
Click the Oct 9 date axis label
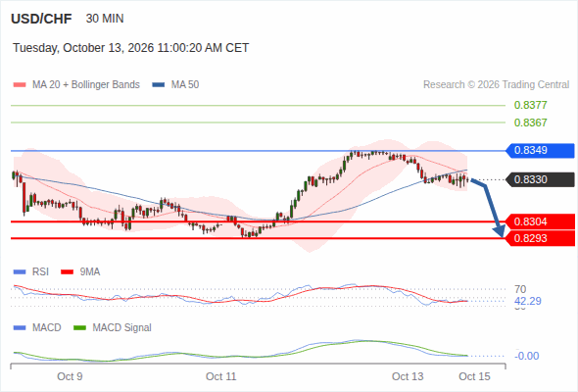coord(70,376)
